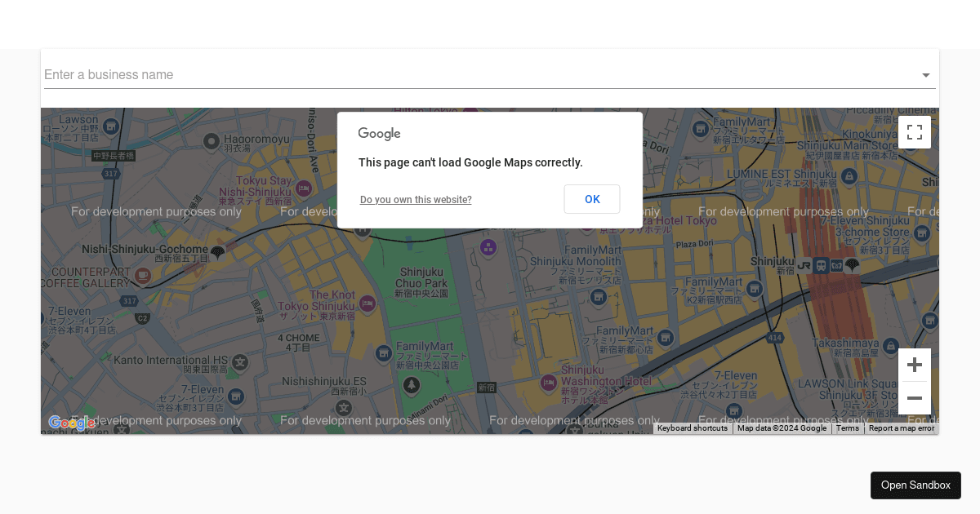Dismiss the dialog with OK
980x514 pixels.
click(592, 199)
